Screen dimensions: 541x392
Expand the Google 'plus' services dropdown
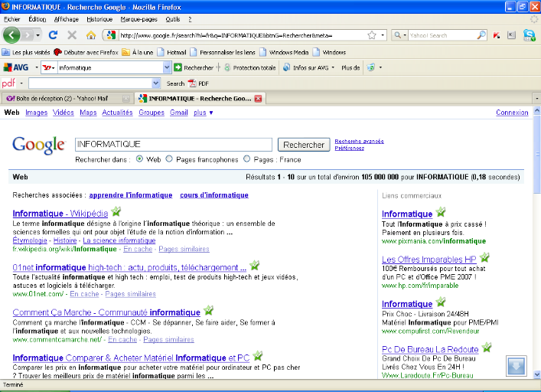[x=203, y=113]
